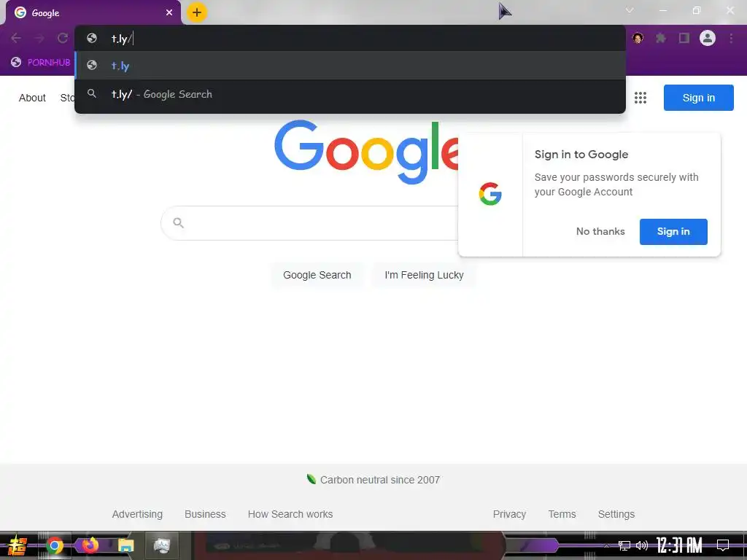Open Chrome from the taskbar
The width and height of the screenshot is (747, 560).
click(54, 545)
